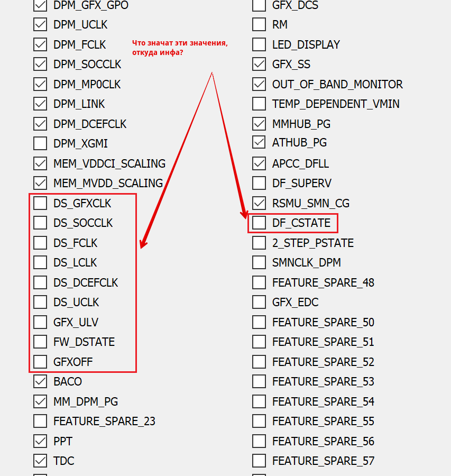Check the GFXOFF feature box
The width and height of the screenshot is (451, 476).
[x=40, y=362]
